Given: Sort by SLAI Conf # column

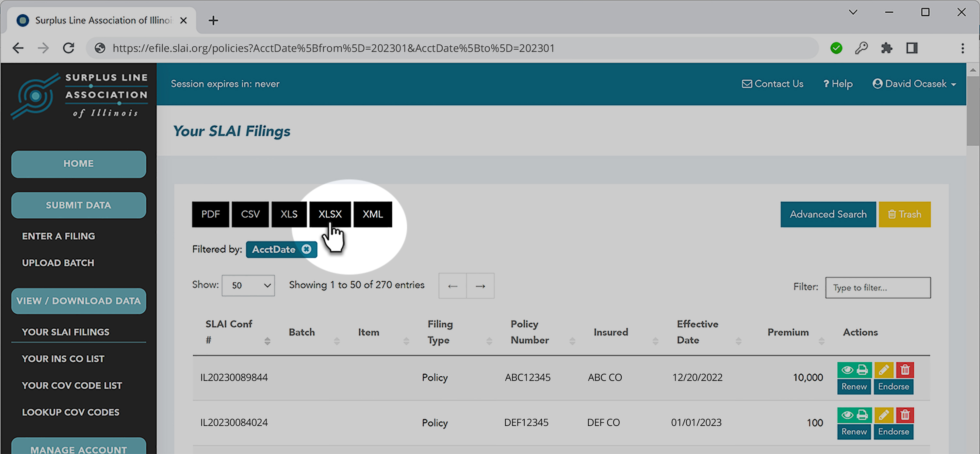Looking at the screenshot, I should 268,341.
